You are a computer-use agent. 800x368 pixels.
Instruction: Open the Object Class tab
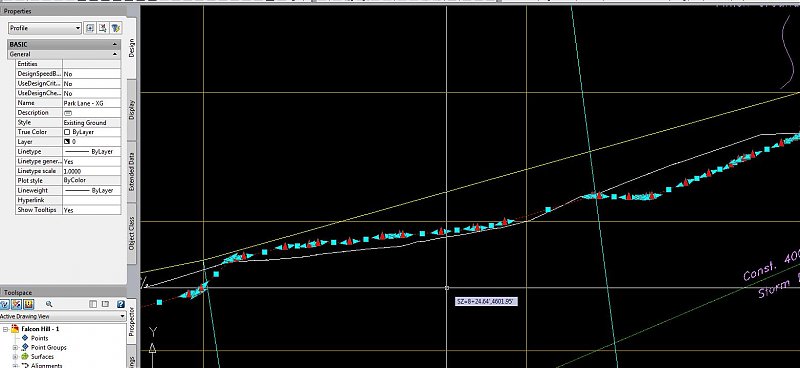point(132,233)
